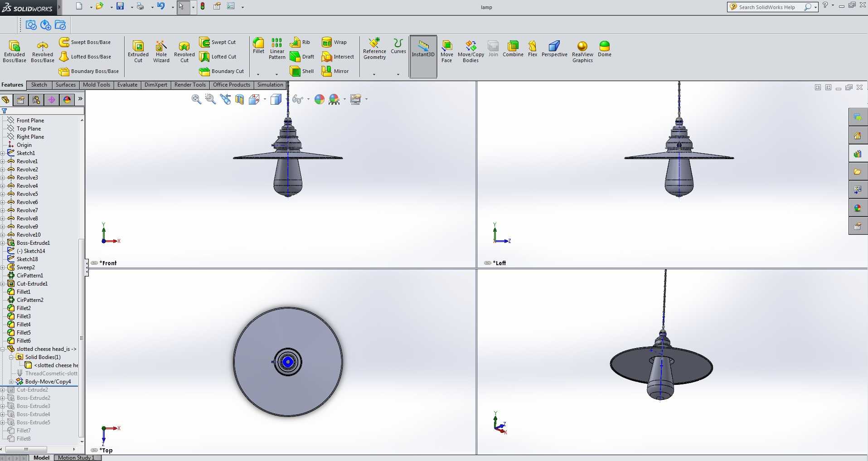Image resolution: width=868 pixels, height=461 pixels.
Task: Toggle Perspective view
Action: [554, 49]
